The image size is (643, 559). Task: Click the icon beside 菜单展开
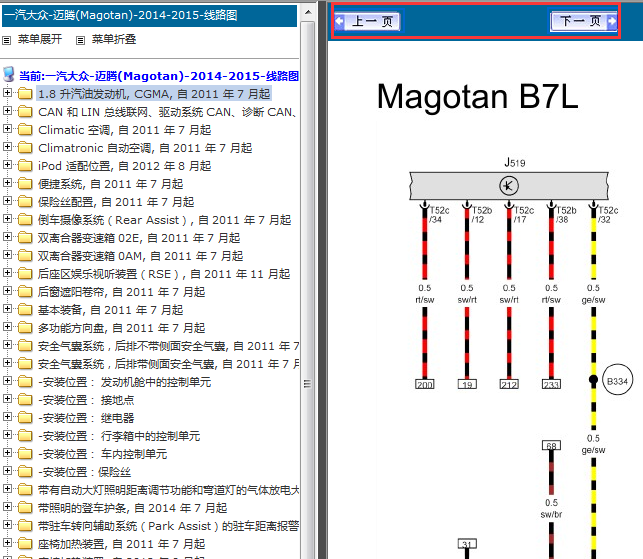coord(7,40)
